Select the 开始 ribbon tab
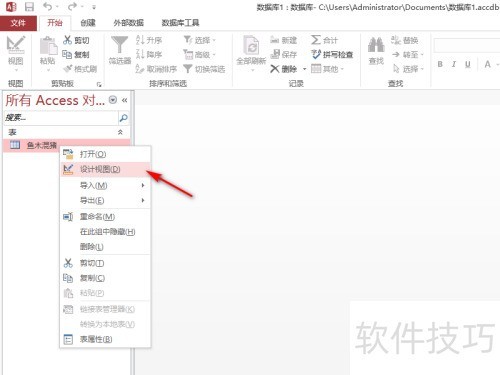This screenshot has height=375, width=500. click(55, 23)
